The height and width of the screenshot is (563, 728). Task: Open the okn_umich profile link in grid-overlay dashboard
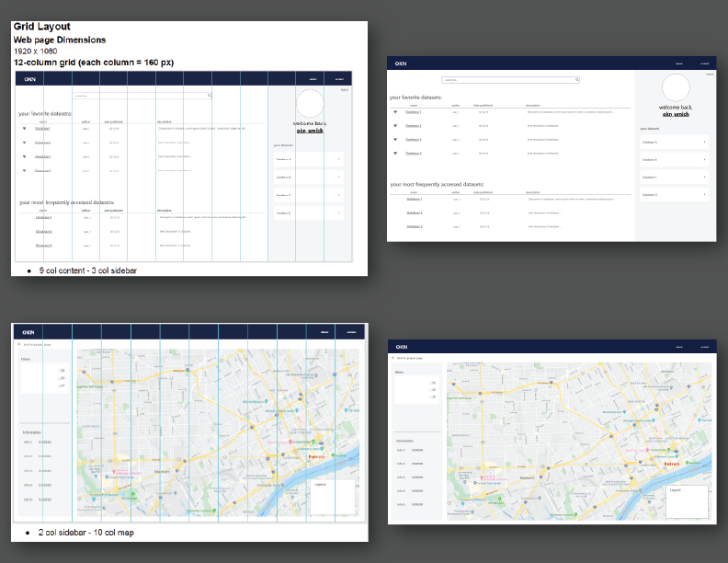[310, 131]
